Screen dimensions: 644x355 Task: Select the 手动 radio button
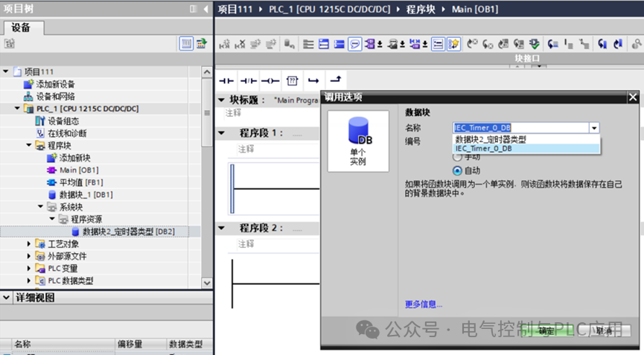point(457,158)
